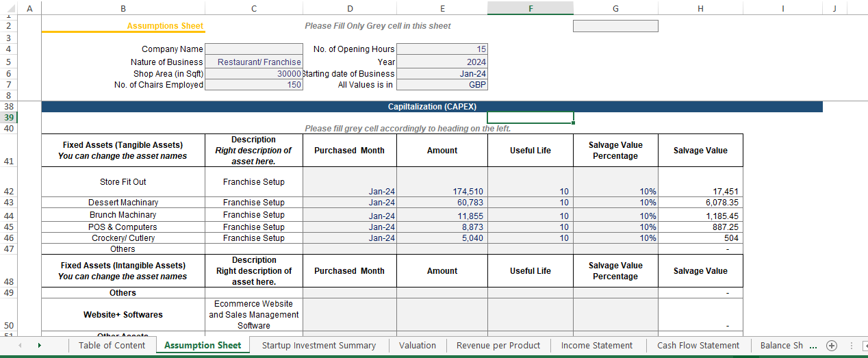
Task: Select 'Fixed Assets (Tangible Assets)' header cell
Action: [x=123, y=151]
